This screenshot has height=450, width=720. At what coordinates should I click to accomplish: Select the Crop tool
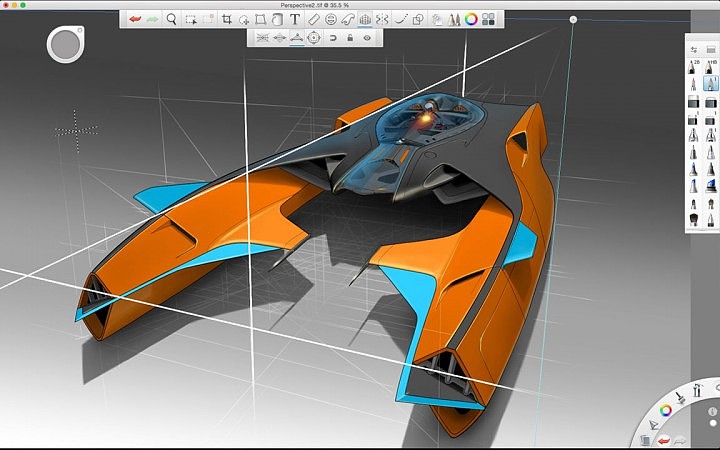[227, 18]
